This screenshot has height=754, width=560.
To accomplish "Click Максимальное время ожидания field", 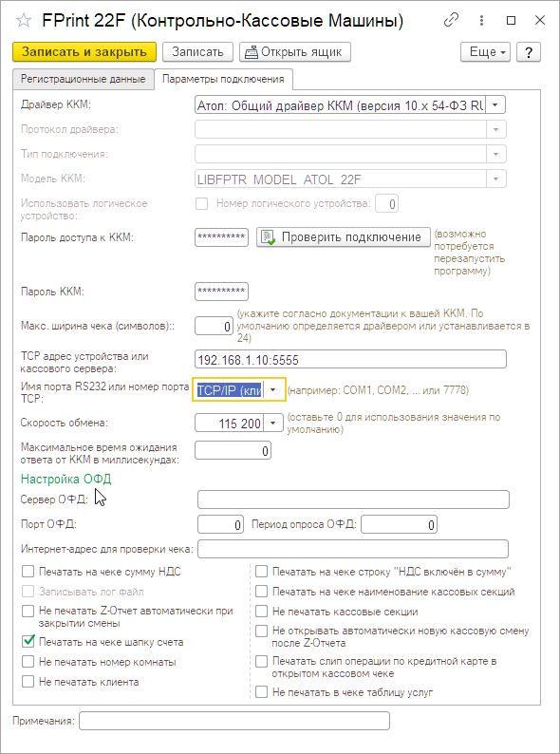I will tap(233, 451).
